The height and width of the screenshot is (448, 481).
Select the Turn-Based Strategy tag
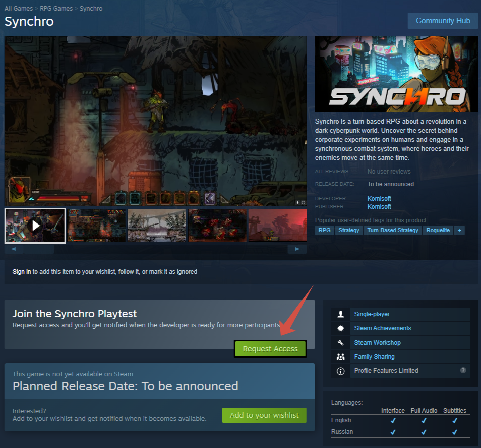(393, 230)
